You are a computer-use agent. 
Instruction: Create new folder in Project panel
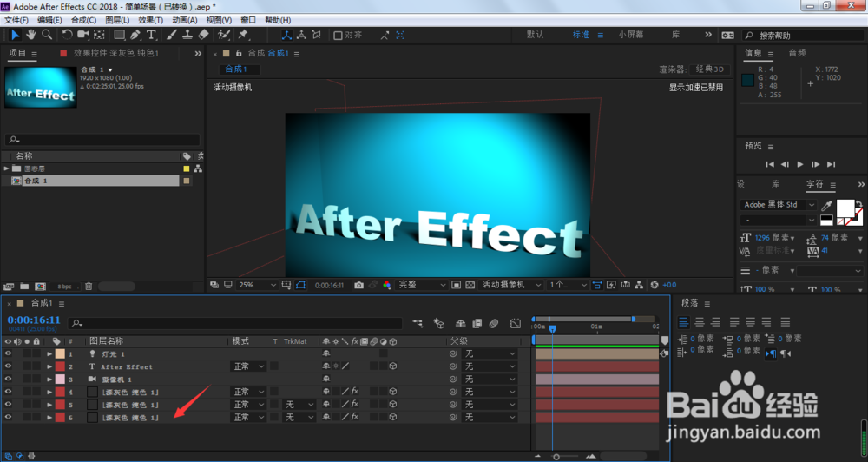(x=24, y=287)
